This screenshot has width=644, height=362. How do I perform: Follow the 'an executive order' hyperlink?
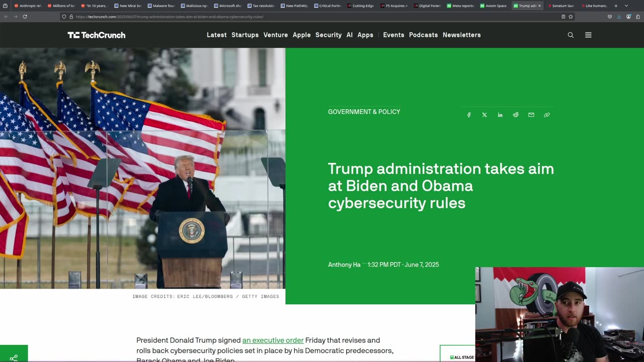pos(273,340)
